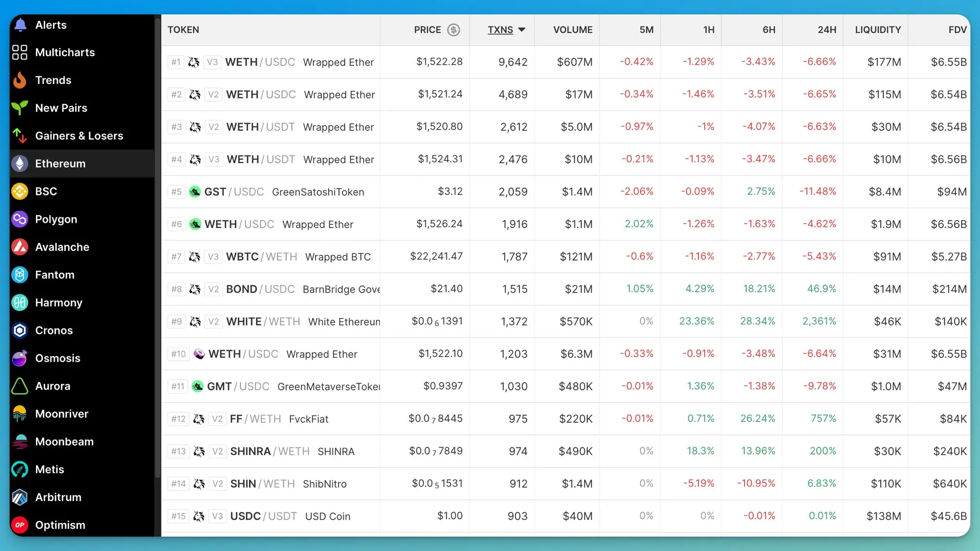This screenshot has height=551, width=980.
Task: Select the Fantom chain icon
Action: (x=20, y=275)
